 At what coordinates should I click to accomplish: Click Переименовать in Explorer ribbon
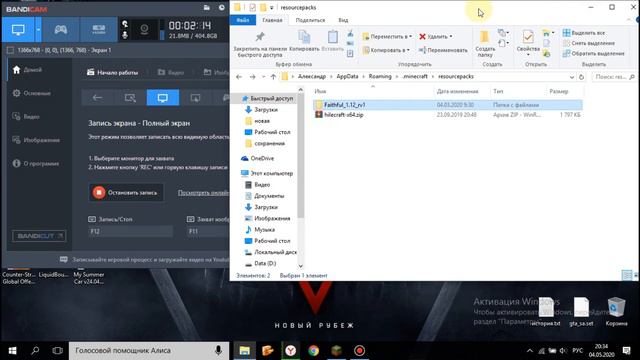coord(443,50)
